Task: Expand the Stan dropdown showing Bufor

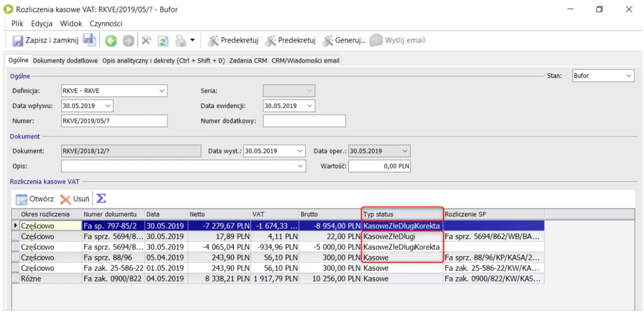Action: point(629,75)
